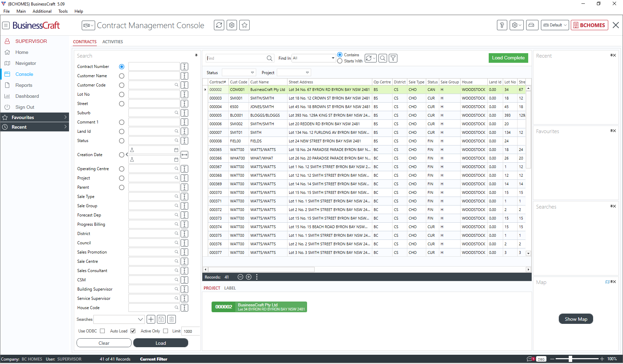Viewport: 623px width, 364px height.
Task: Click the minus circle icon in records bar
Action: pos(240,277)
